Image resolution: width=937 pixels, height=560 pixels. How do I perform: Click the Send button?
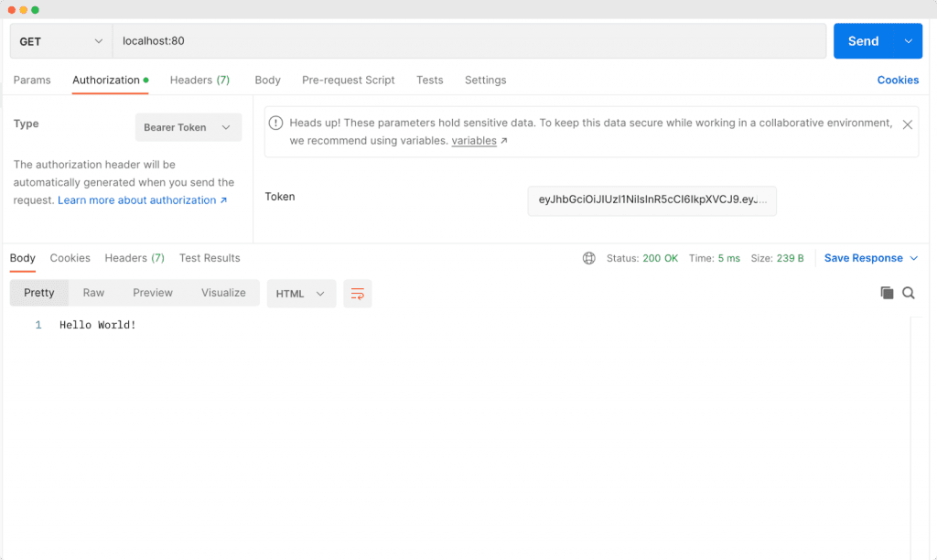[x=863, y=40]
